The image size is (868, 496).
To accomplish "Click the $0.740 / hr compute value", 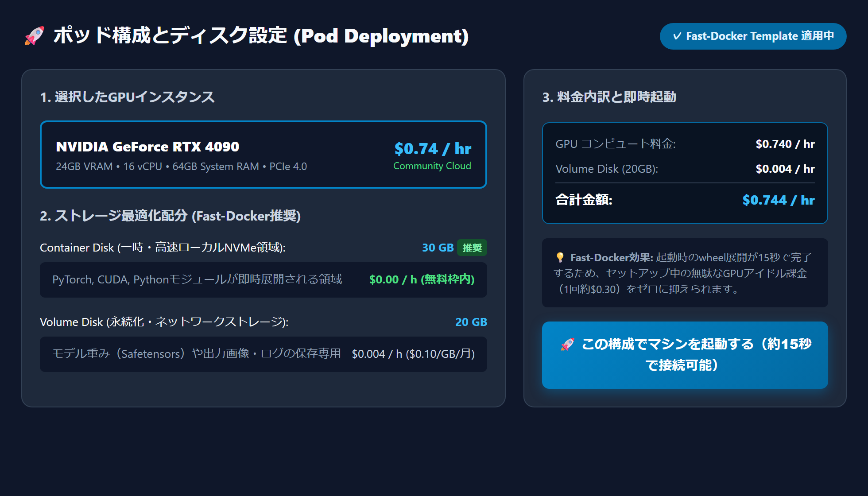I will click(x=785, y=144).
